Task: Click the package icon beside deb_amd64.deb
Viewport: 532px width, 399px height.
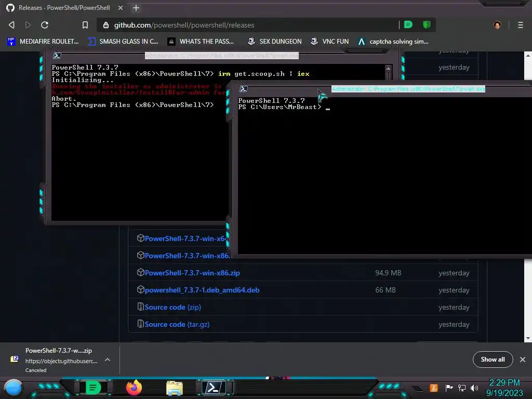Action: [x=140, y=290]
